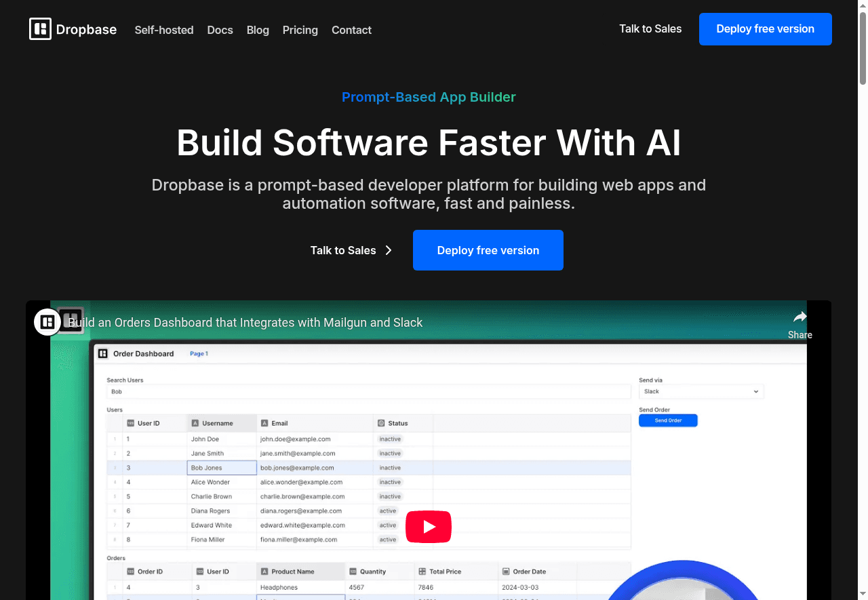
Task: Click the Order Dashboard app icon
Action: point(102,353)
